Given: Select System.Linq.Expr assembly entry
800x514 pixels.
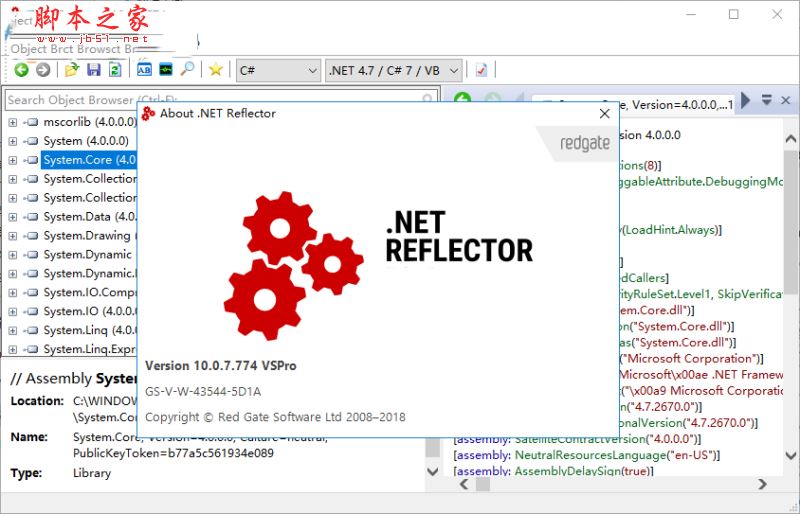Looking at the screenshot, I should click(x=90, y=349).
